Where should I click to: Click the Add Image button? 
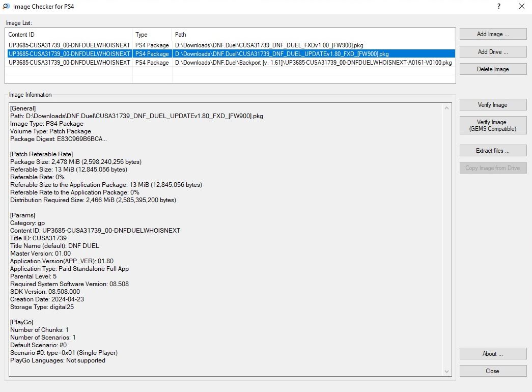coord(493,34)
